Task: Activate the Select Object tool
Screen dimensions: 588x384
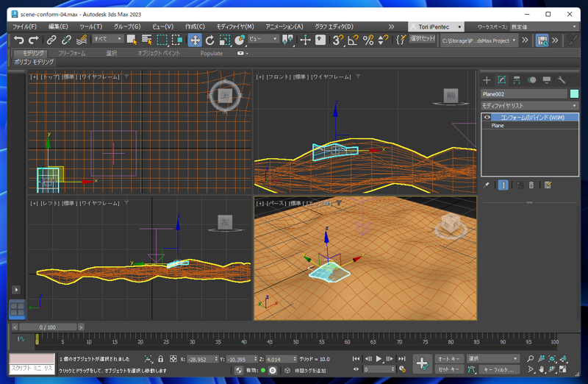Action: [132, 40]
